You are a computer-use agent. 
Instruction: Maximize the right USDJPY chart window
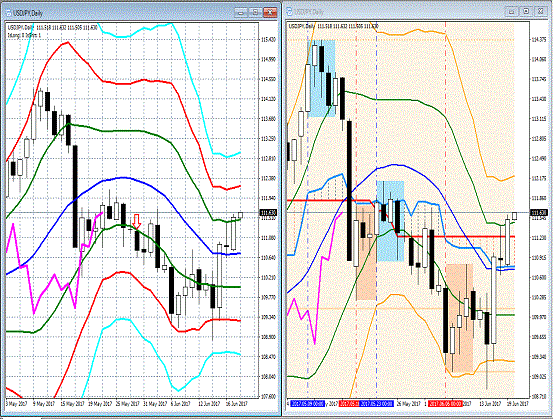coord(526,12)
